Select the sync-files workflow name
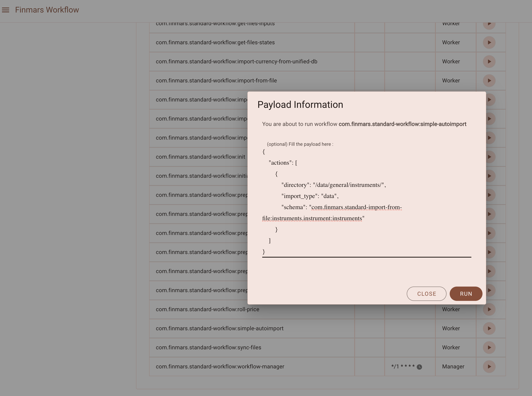The image size is (532, 396). click(x=209, y=347)
